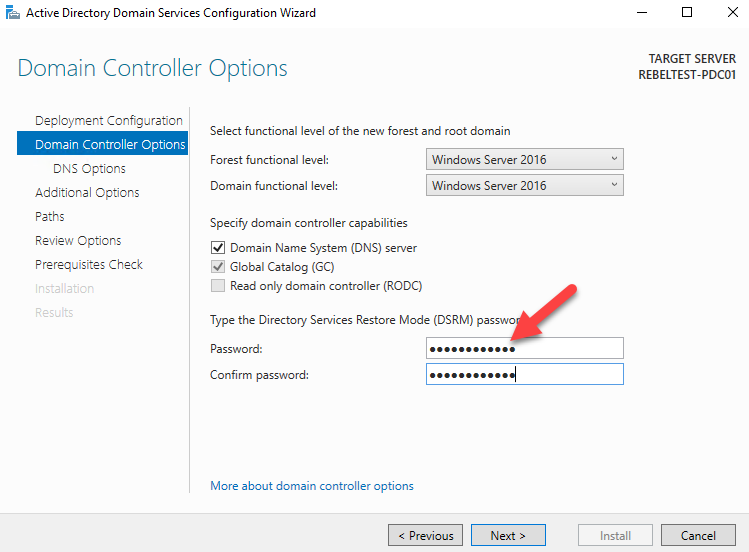Click the wizard app icon in title bar
The height and width of the screenshot is (552, 749).
[x=12, y=13]
